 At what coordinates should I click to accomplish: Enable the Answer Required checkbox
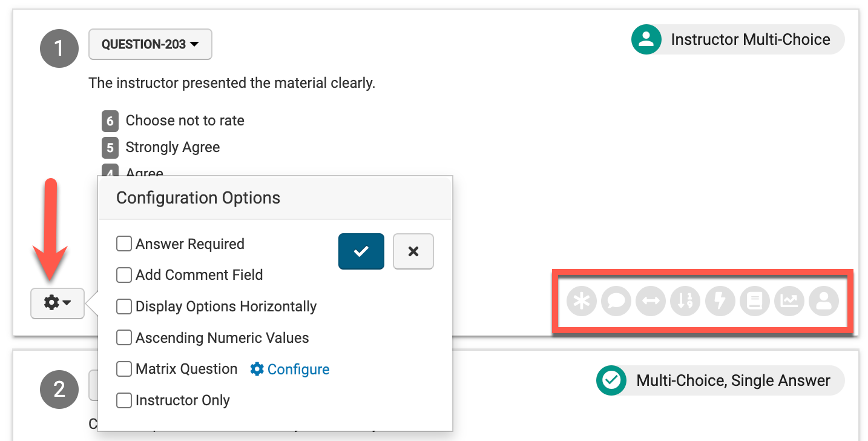(x=124, y=244)
